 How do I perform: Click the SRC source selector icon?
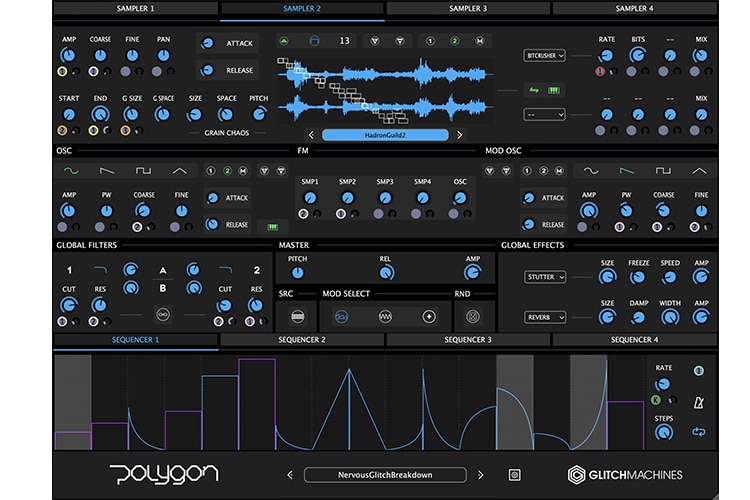click(298, 317)
